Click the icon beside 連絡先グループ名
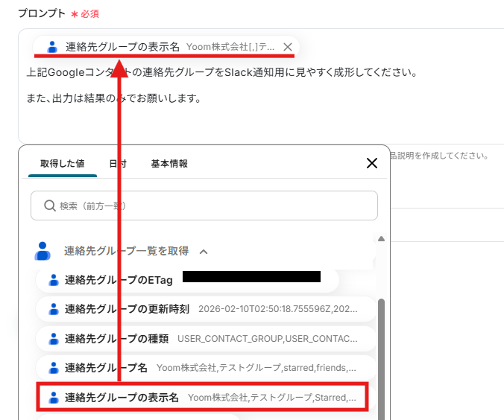504x420 pixels. pyautogui.click(x=54, y=368)
